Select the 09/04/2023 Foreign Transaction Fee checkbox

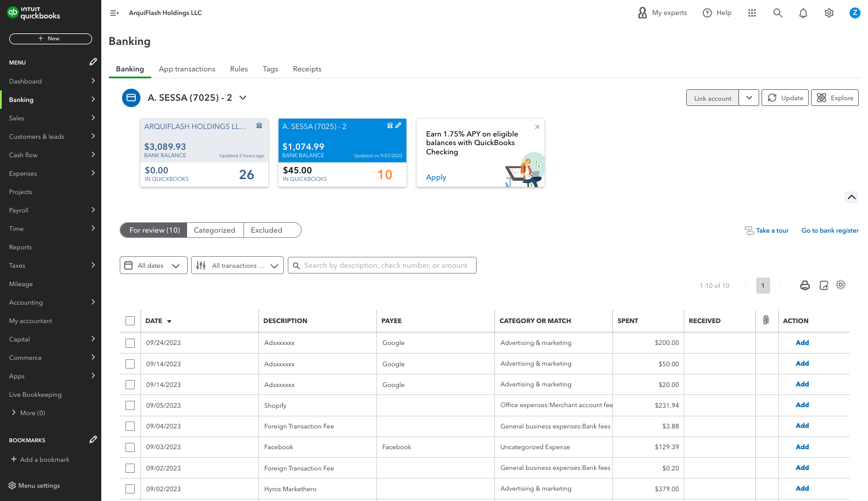click(x=130, y=426)
